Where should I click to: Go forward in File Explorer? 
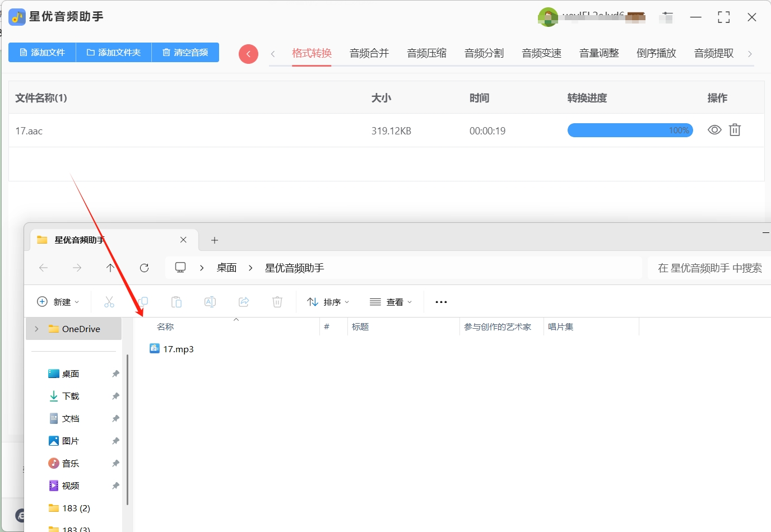[x=77, y=268]
